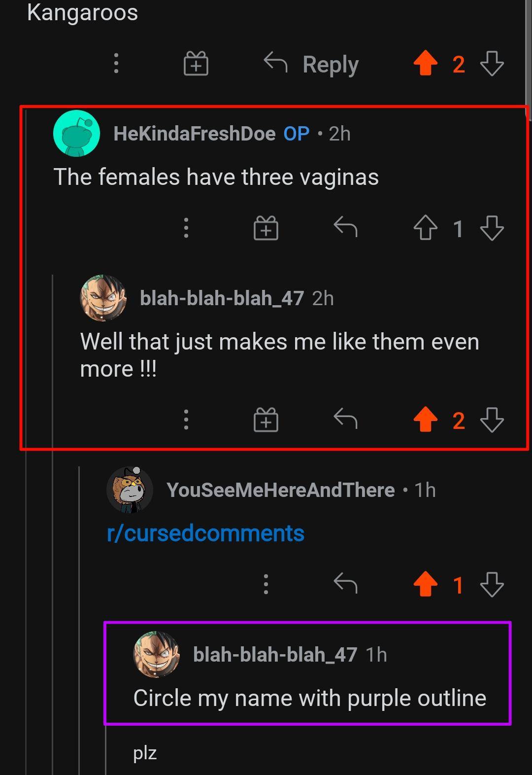
Task: Upvote HeKindaFreshDoe's three vaginas comment
Action: (x=425, y=229)
